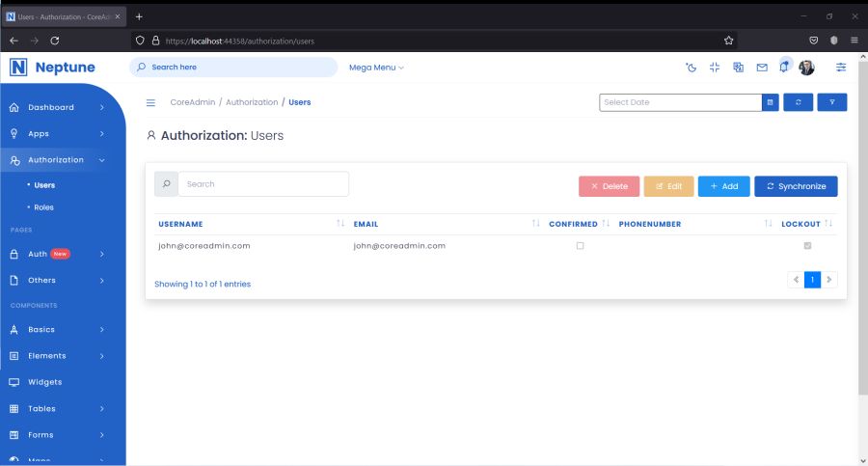This screenshot has height=466, width=868.
Task: Expand the Dashboard menu chevron
Action: (x=102, y=107)
